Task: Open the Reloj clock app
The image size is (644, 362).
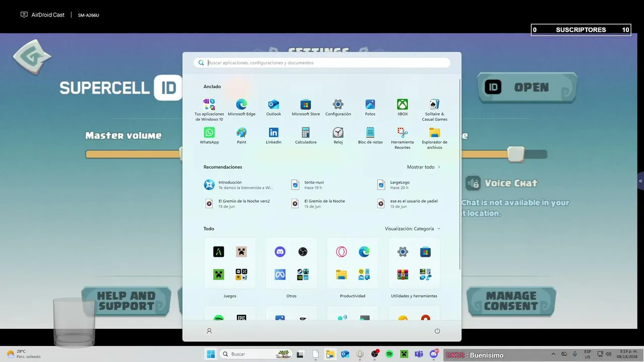Action: point(338,136)
